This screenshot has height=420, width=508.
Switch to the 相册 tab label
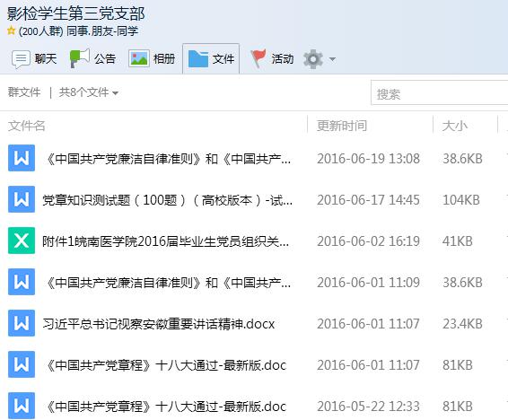(164, 59)
